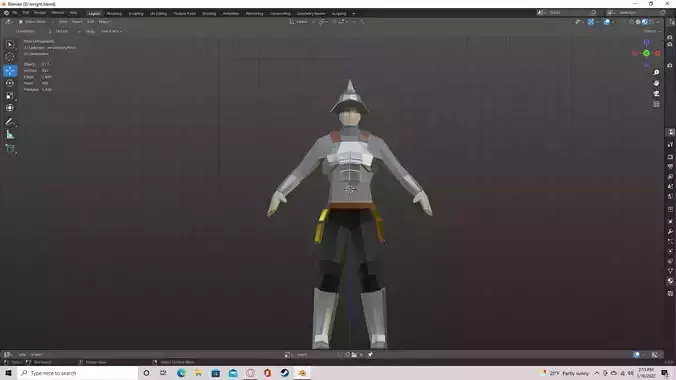Switch to the Animation workspace tab
676x380 pixels.
click(x=231, y=13)
